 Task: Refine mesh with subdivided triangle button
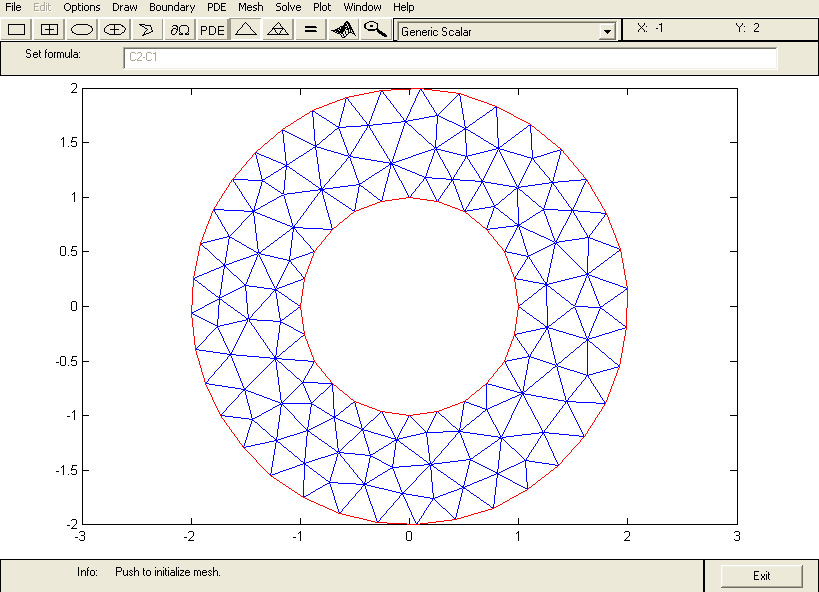click(x=278, y=30)
